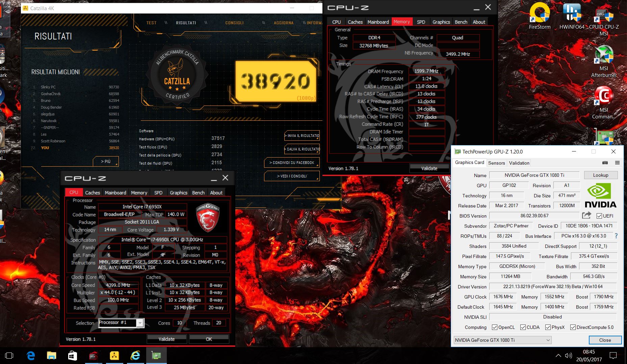Viewport: 627px width, 364px height.
Task: Switch to the Sensors tab in GPU-Z
Action: tap(496, 163)
